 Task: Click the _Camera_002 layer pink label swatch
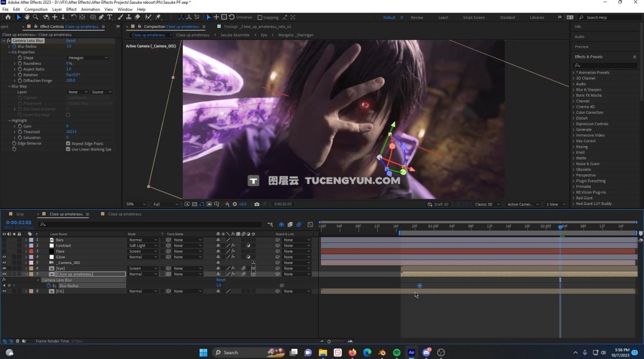31,262
